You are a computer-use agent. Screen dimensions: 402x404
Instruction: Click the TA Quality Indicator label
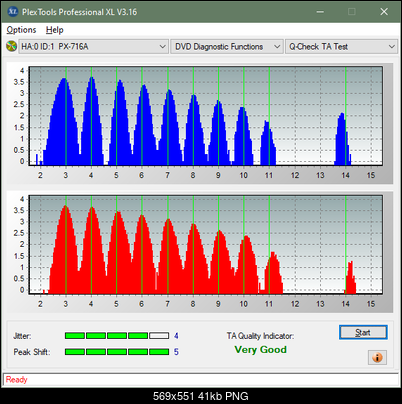(260, 336)
